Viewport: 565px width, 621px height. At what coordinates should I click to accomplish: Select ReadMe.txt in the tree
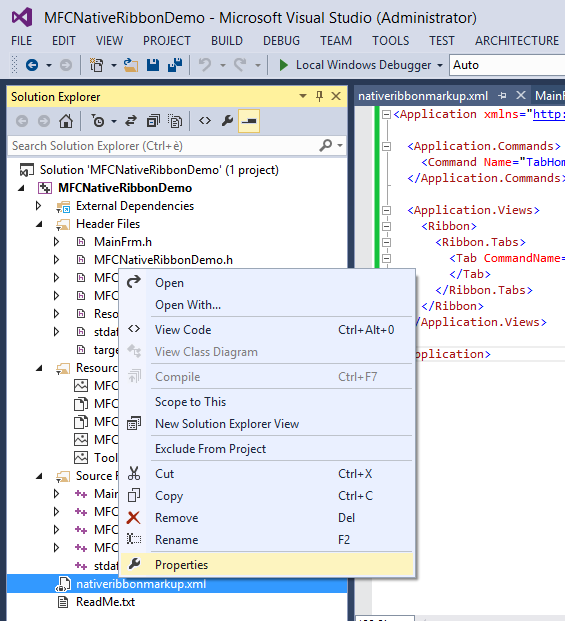click(105, 602)
